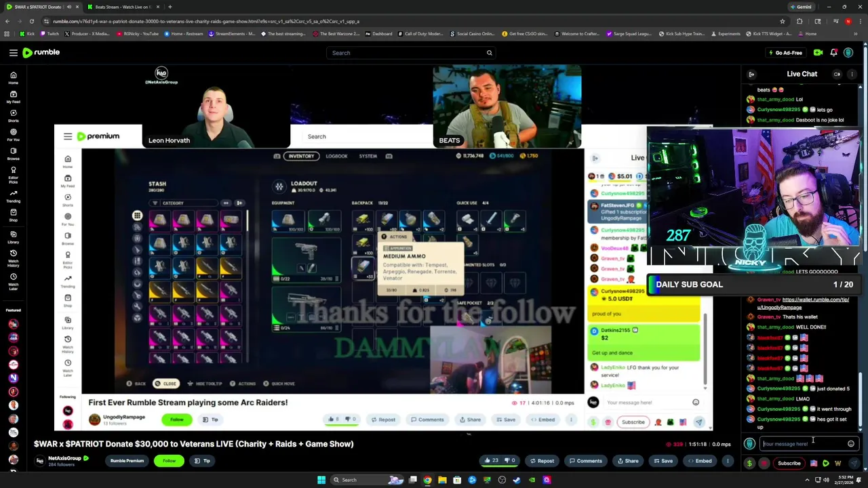The width and height of the screenshot is (868, 488).
Task: Collapse the Live Chat panel
Action: [751, 75]
